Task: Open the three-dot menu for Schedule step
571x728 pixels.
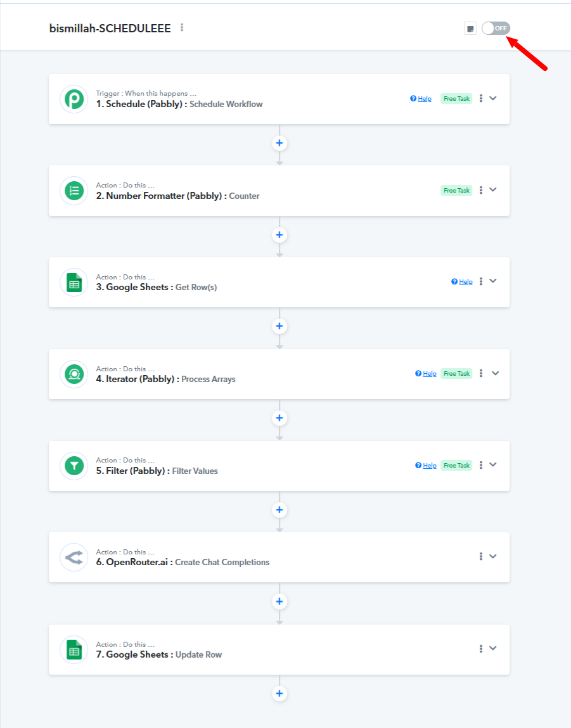Action: tap(481, 98)
